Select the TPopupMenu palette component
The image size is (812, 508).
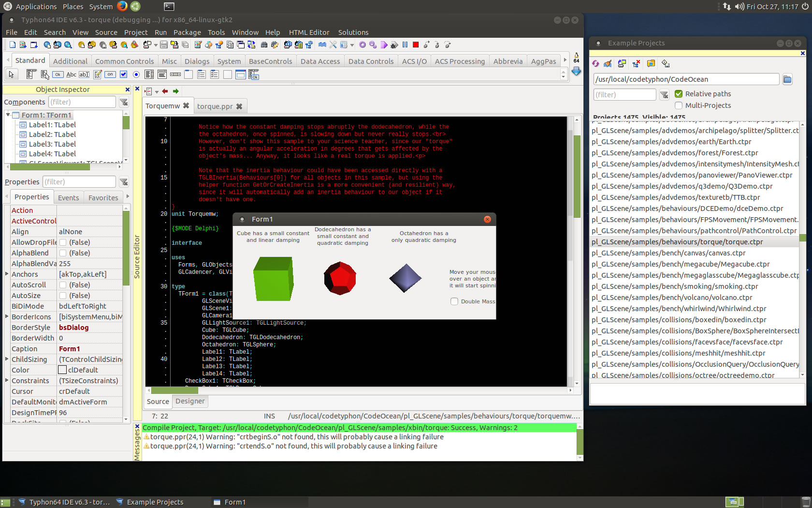coord(44,75)
